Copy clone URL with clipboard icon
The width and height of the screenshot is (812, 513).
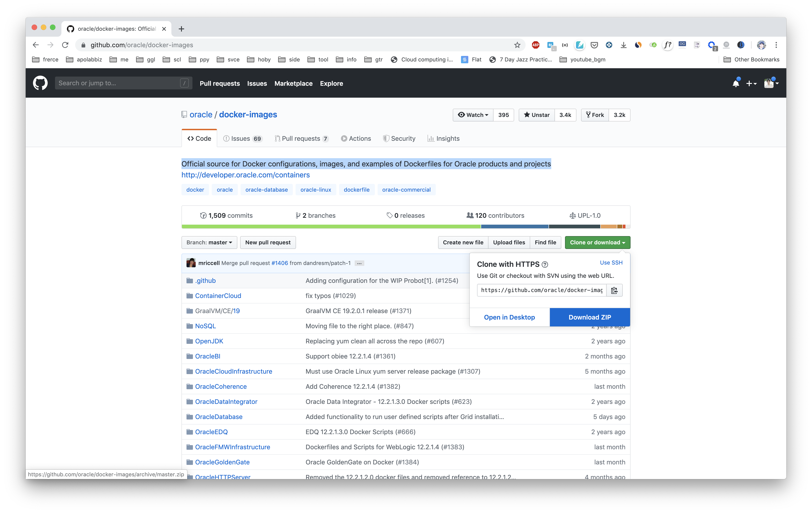pyautogui.click(x=614, y=290)
